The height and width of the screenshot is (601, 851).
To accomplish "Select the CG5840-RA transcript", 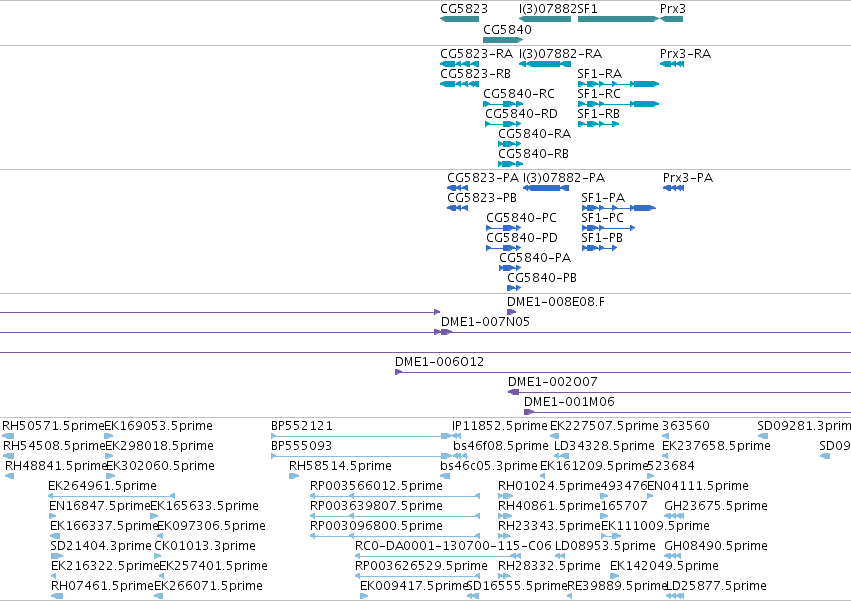I will 534,134.
